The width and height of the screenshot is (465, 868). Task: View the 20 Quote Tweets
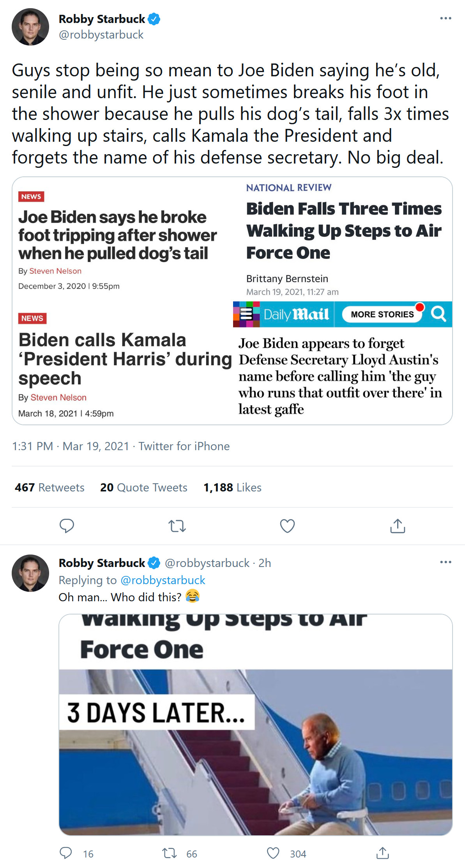click(x=143, y=488)
